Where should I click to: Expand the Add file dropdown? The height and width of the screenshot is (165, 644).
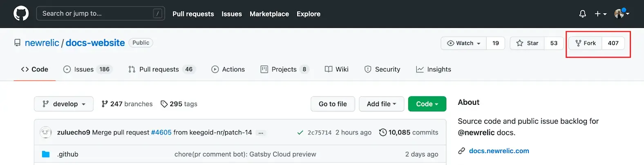381,104
